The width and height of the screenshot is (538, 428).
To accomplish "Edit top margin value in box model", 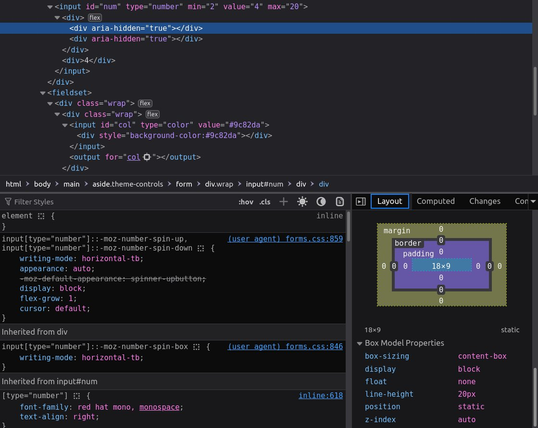I will coord(441,229).
